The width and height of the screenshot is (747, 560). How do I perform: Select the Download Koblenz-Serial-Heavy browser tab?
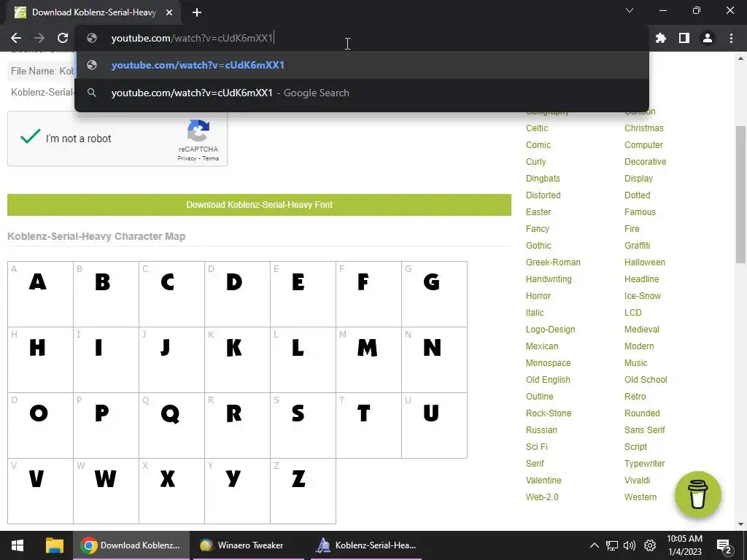tap(93, 12)
